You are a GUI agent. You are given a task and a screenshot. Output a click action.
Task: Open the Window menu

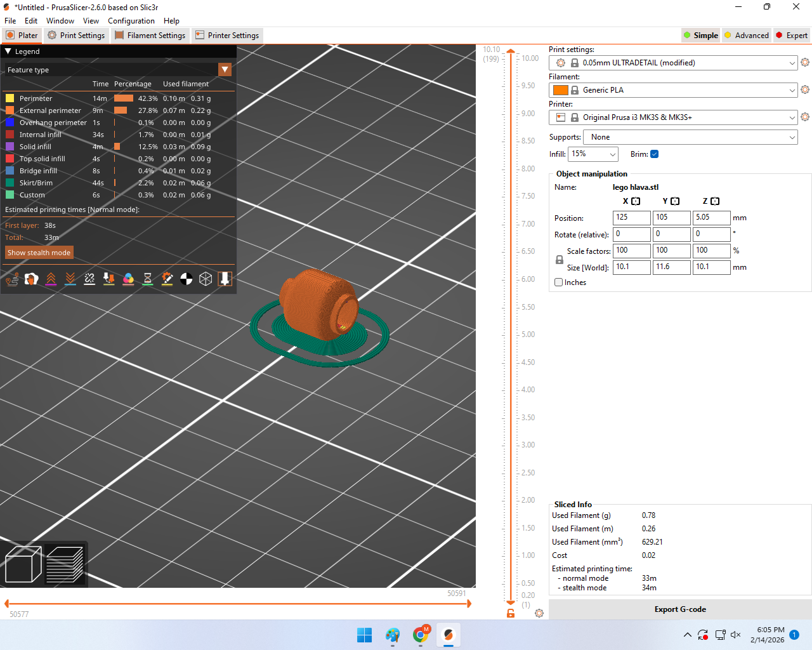pyautogui.click(x=60, y=21)
